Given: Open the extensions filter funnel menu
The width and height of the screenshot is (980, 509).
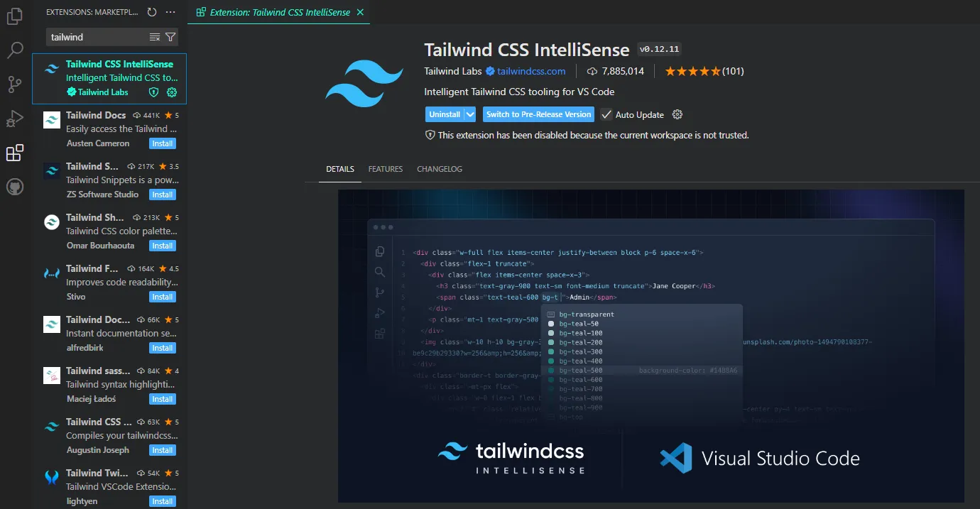Looking at the screenshot, I should coord(170,36).
